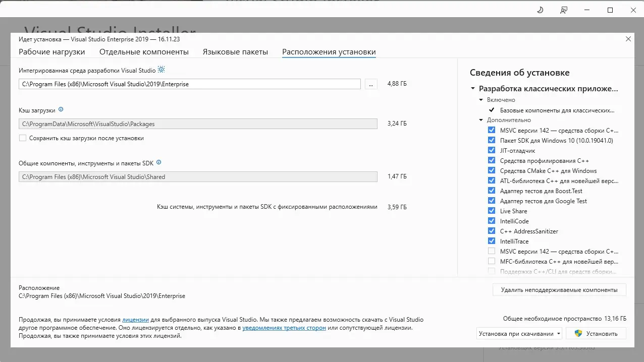
Task: Click info icon next to Общие компоненты label
Action: [159, 162]
